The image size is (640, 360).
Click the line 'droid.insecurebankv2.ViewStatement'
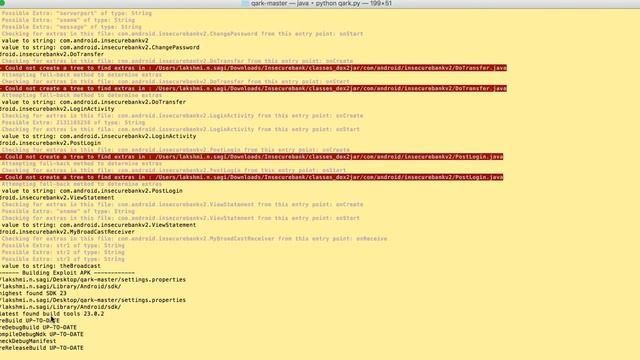click(57, 198)
